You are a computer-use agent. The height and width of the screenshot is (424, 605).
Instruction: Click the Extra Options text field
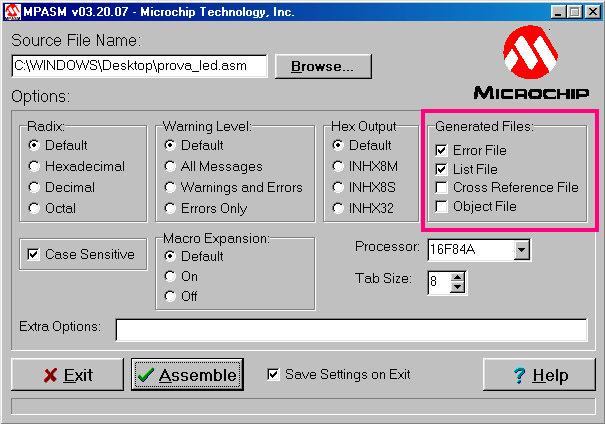click(x=352, y=330)
